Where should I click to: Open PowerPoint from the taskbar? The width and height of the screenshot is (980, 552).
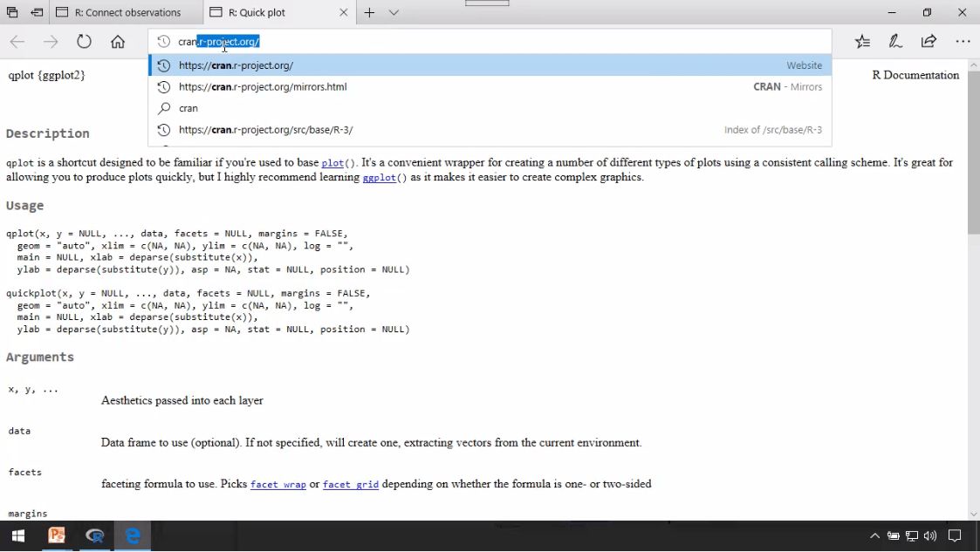click(56, 535)
